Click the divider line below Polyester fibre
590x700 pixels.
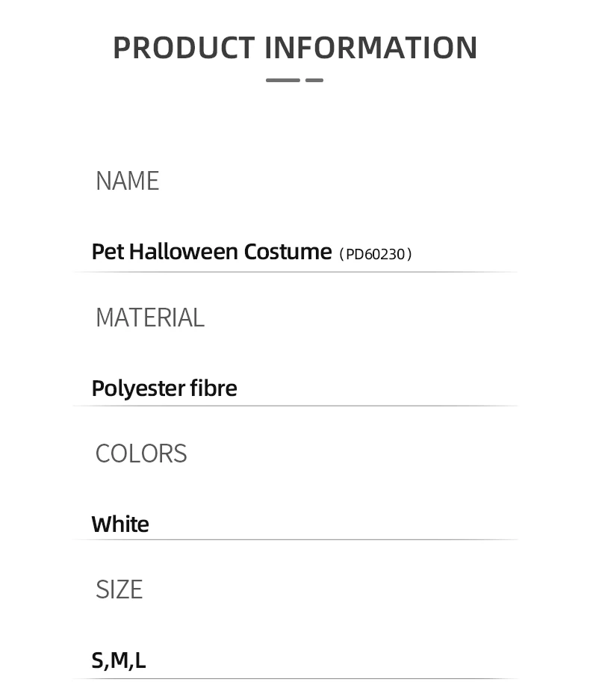(295, 406)
